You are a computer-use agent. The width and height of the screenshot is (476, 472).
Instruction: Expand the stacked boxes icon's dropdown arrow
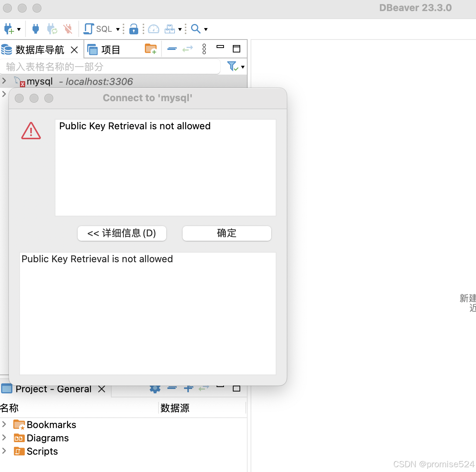coord(180,29)
